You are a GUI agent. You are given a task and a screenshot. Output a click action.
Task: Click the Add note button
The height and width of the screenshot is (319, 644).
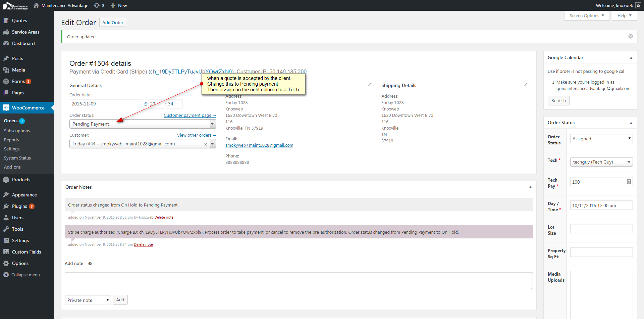[x=120, y=300]
